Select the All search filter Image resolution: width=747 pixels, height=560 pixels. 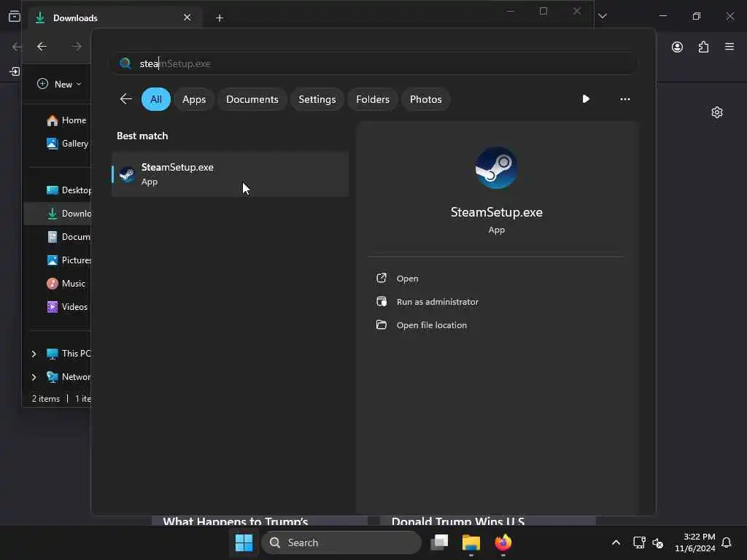click(156, 99)
